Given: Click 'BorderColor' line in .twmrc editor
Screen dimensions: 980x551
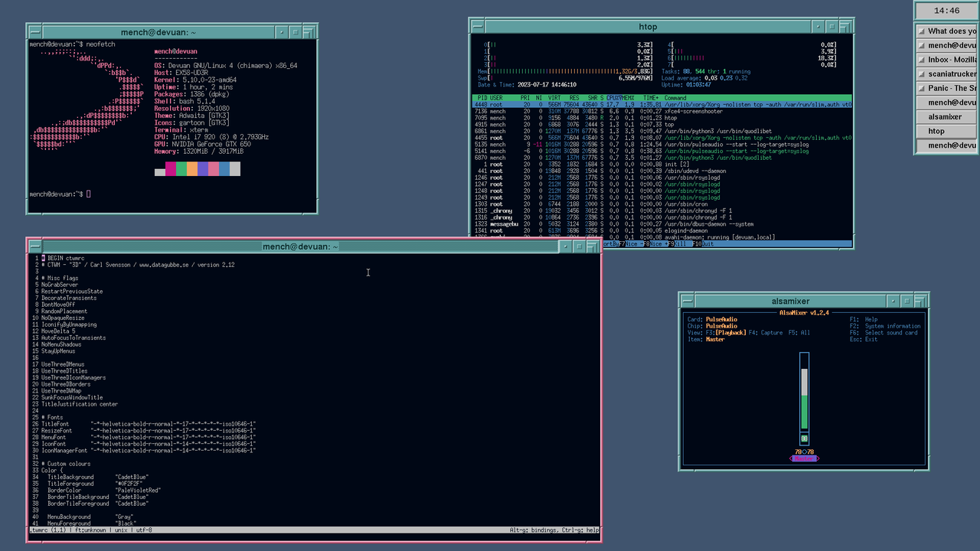Looking at the screenshot, I should [x=104, y=490].
